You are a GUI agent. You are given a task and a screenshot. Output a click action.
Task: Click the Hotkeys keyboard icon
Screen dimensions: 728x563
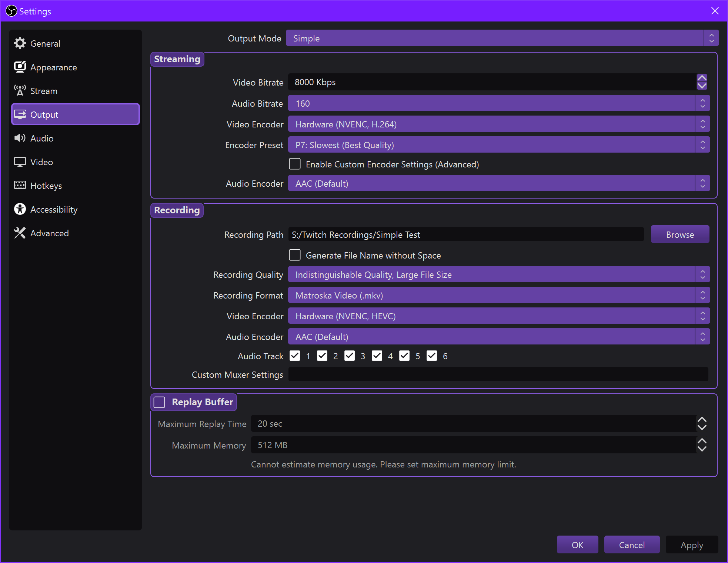coord(20,186)
